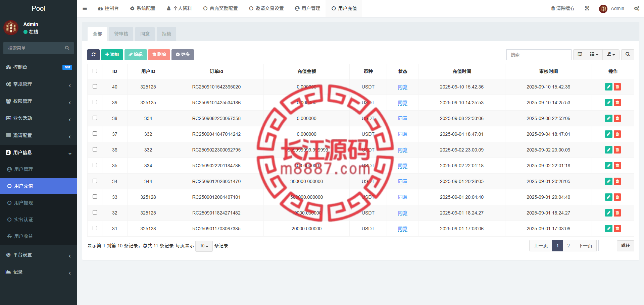Open the page size dropdown showing 10

pos(204,246)
